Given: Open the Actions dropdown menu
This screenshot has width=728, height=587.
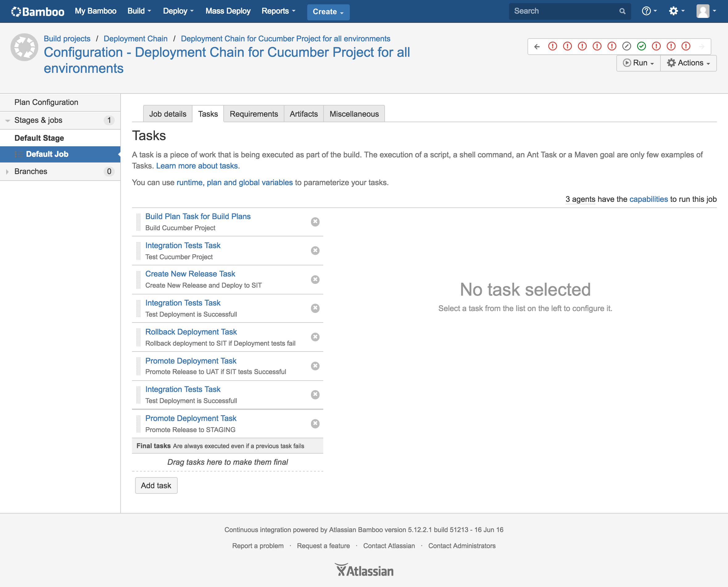Looking at the screenshot, I should (x=688, y=63).
